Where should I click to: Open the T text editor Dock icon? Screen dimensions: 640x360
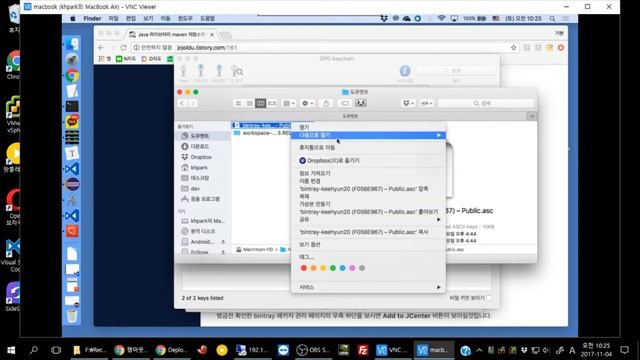72,153
